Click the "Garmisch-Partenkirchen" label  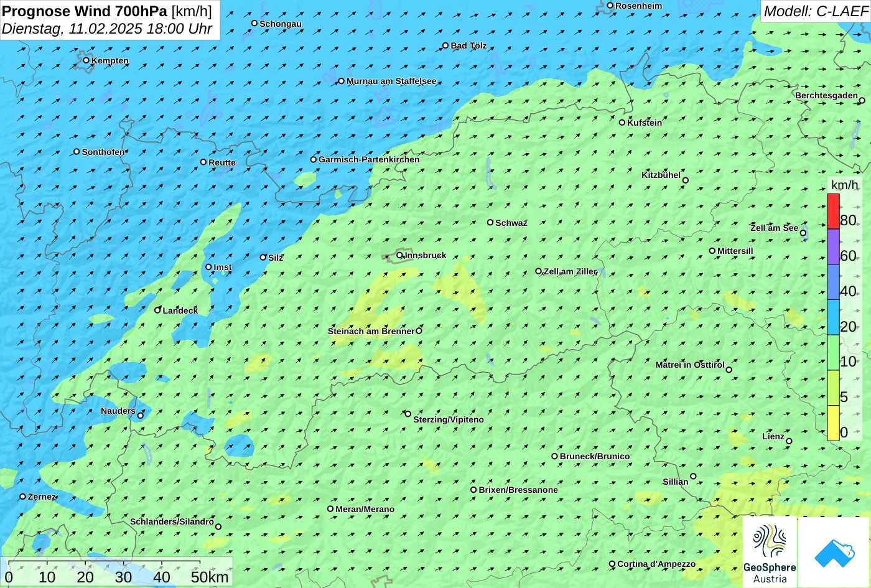tap(369, 159)
